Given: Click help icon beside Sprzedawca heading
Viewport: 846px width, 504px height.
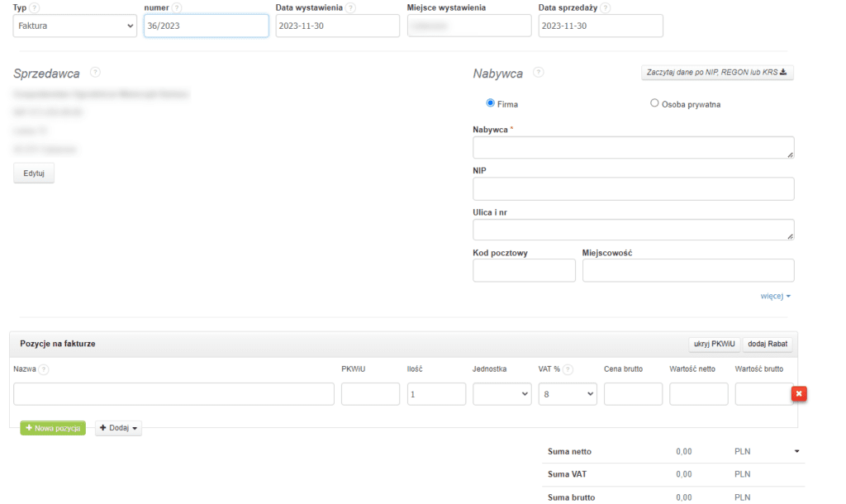Looking at the screenshot, I should 95,73.
